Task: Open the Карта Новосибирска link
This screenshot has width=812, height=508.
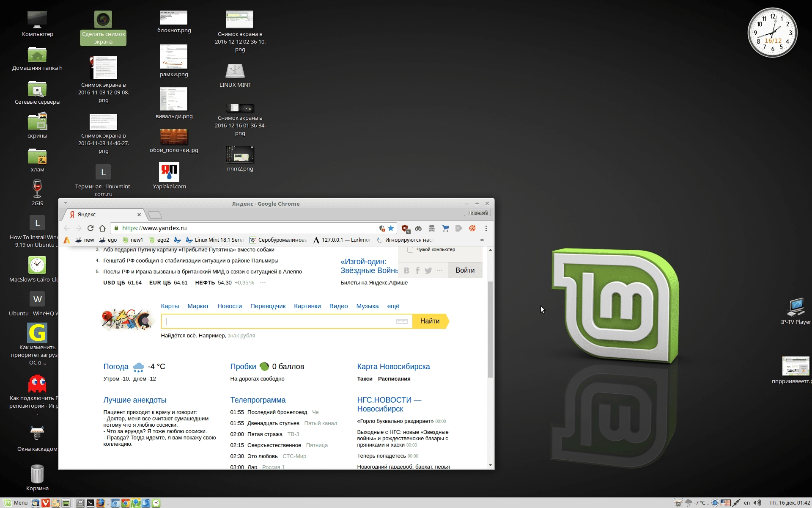Action: pyautogui.click(x=393, y=367)
